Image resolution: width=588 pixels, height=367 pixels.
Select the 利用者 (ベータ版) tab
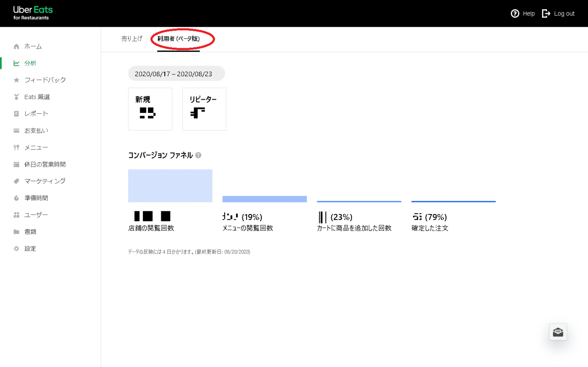click(178, 39)
